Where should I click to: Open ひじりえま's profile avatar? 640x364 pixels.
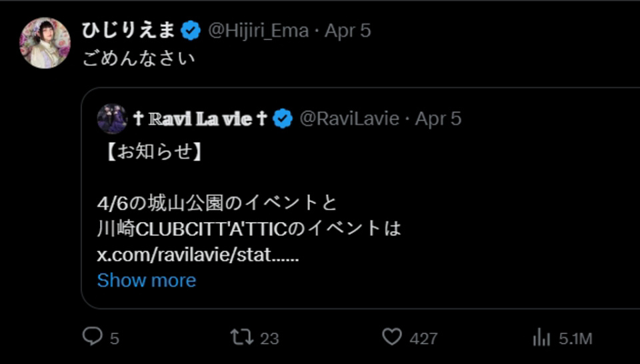pyautogui.click(x=45, y=43)
